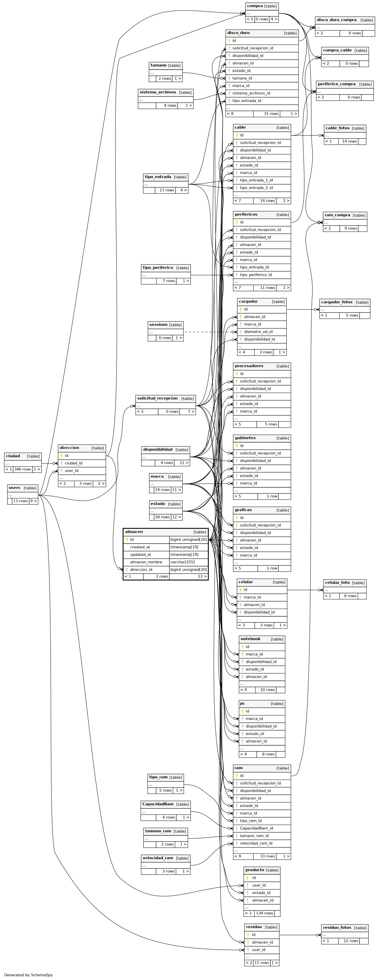379x980 pixels.
Task: Open the cable_fotos table header
Action: pyautogui.click(x=337, y=128)
